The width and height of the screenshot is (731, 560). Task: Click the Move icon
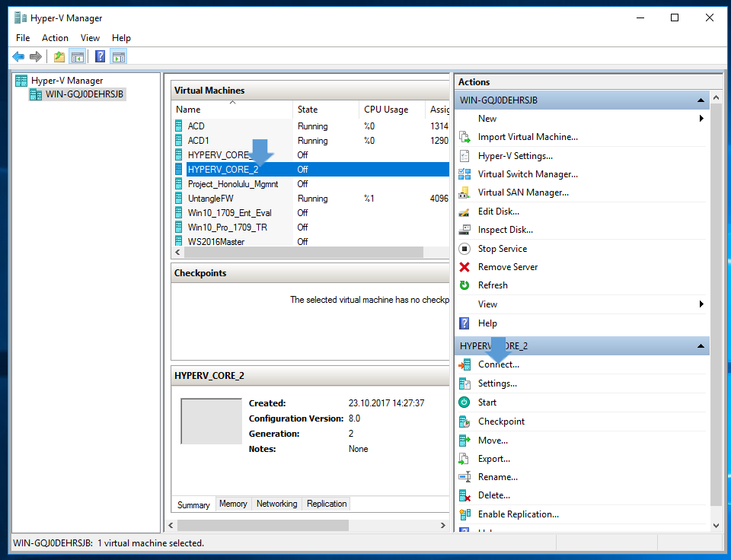click(x=464, y=441)
